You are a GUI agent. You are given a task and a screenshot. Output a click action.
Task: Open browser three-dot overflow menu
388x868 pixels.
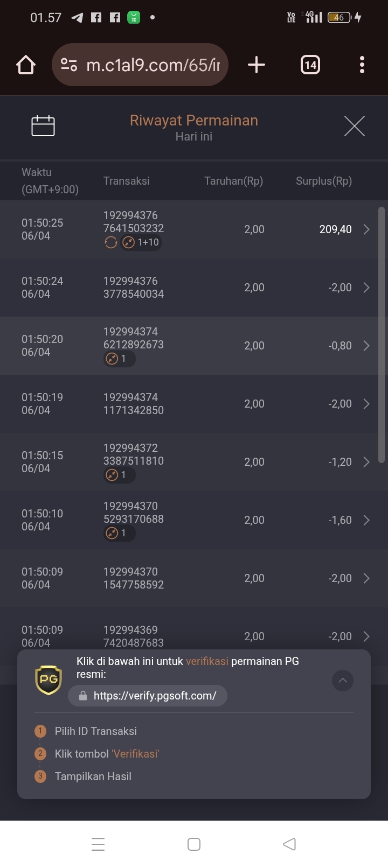click(x=362, y=65)
